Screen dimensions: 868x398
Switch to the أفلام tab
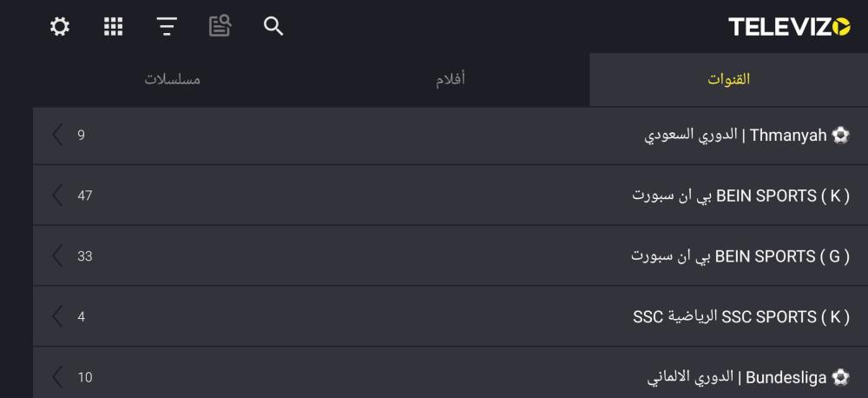(450, 80)
